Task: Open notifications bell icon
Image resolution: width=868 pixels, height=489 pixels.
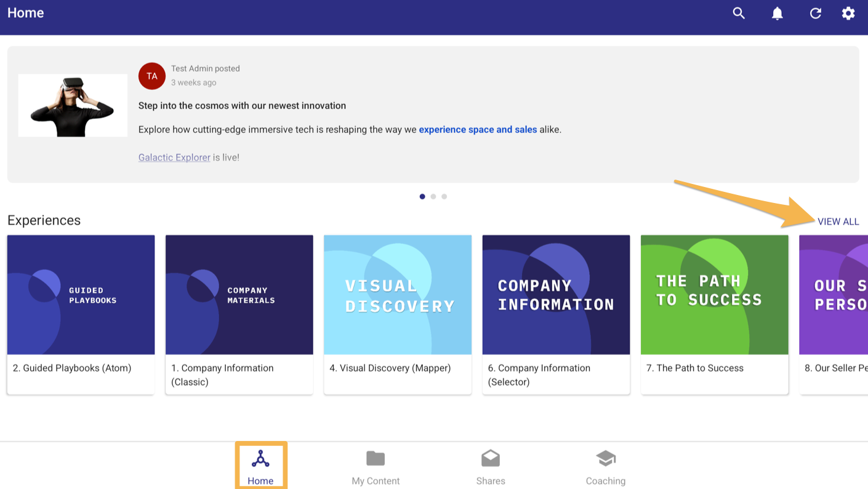Action: (778, 14)
